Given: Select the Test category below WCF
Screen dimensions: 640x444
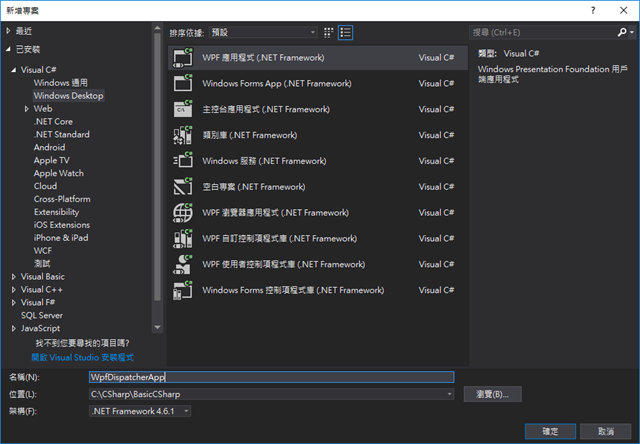Looking at the screenshot, I should point(42,264).
